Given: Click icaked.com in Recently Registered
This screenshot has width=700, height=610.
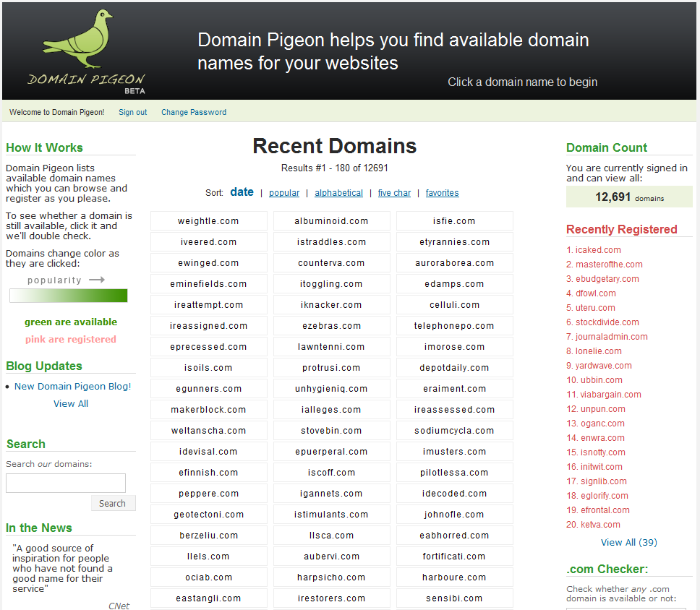Looking at the screenshot, I should coord(598,250).
